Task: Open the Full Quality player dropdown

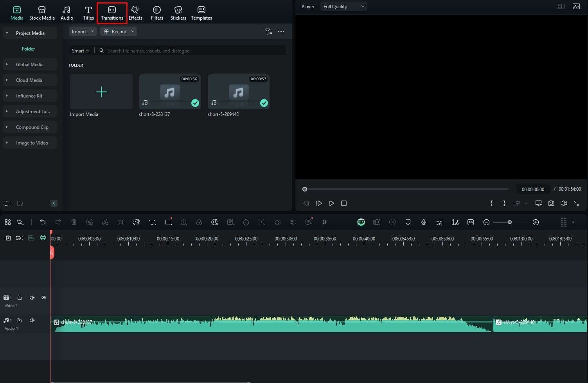Action: [x=343, y=6]
